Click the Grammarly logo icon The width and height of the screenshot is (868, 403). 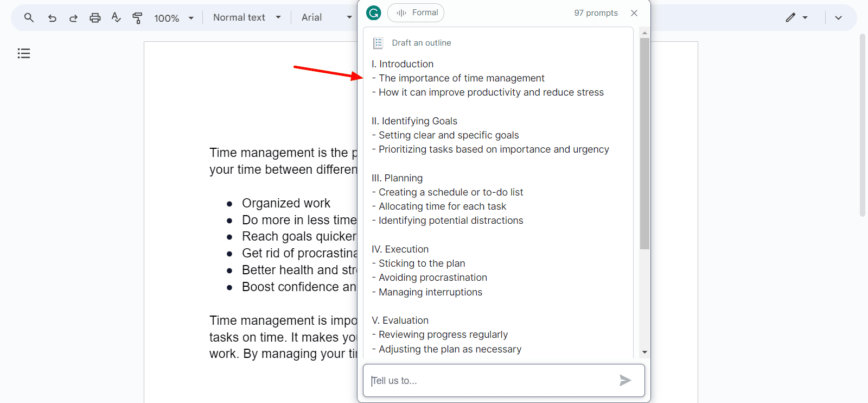[x=374, y=12]
